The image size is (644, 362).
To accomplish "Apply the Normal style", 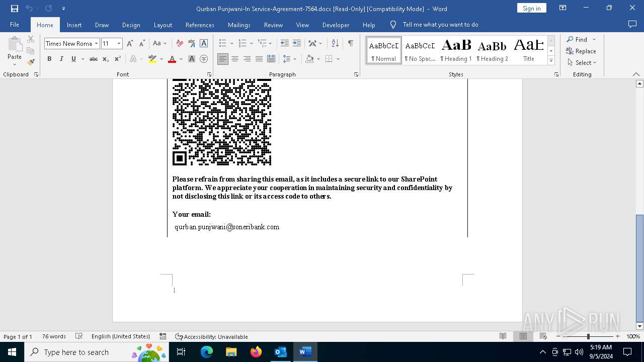I will pyautogui.click(x=383, y=50).
